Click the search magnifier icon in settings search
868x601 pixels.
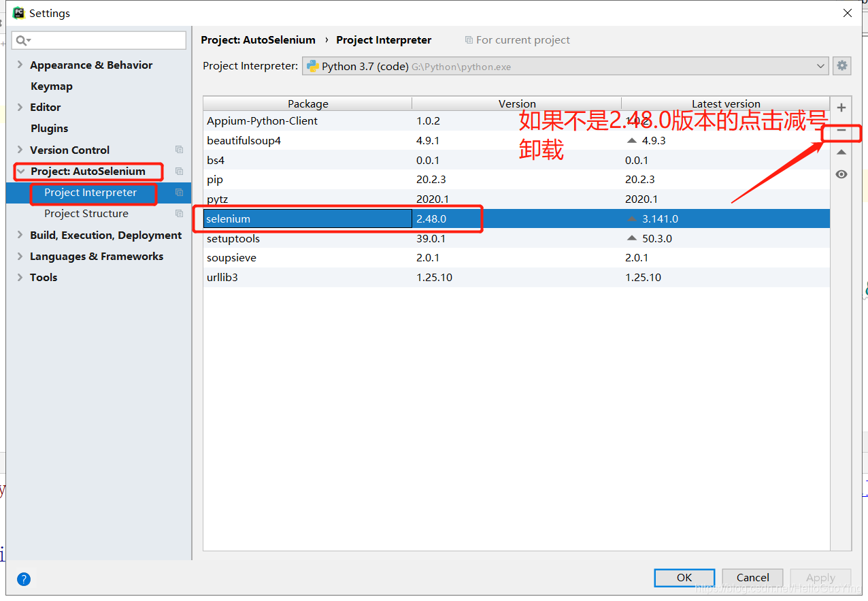23,41
